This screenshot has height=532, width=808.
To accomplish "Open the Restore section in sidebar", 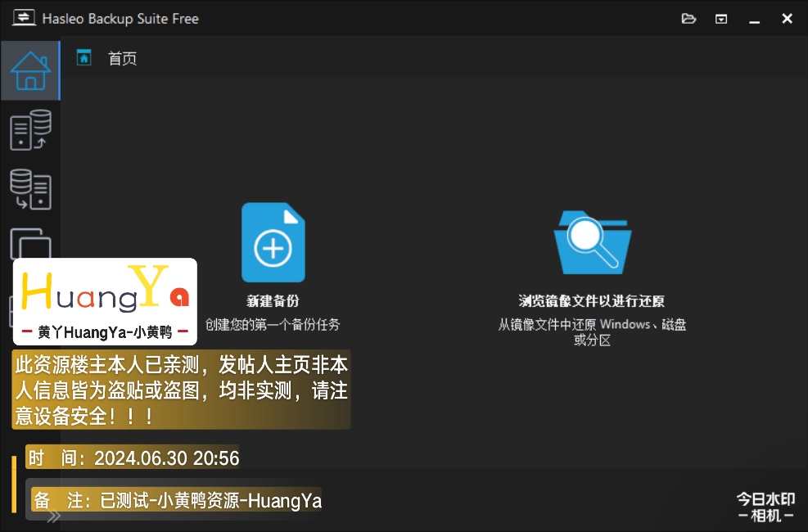I will (30, 189).
